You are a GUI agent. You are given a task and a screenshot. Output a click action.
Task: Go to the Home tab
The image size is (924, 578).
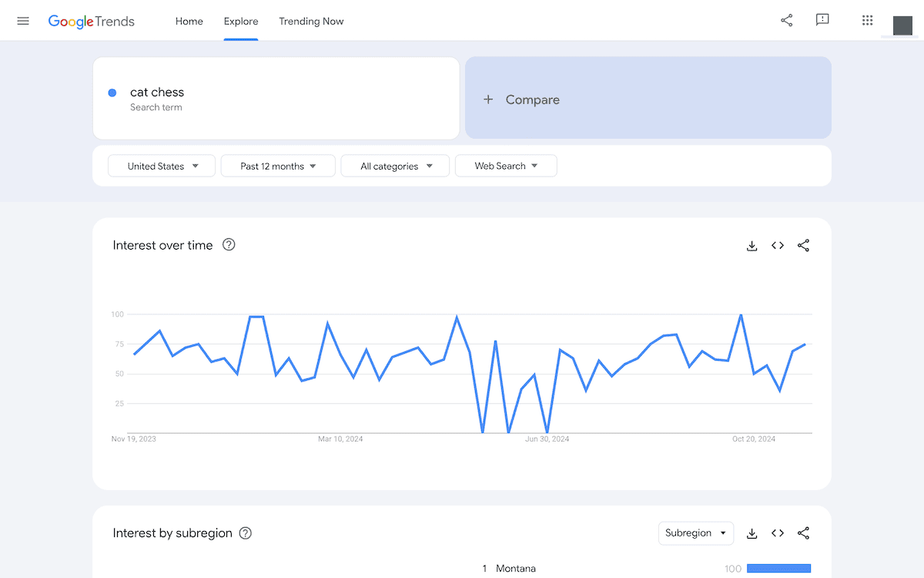(189, 22)
